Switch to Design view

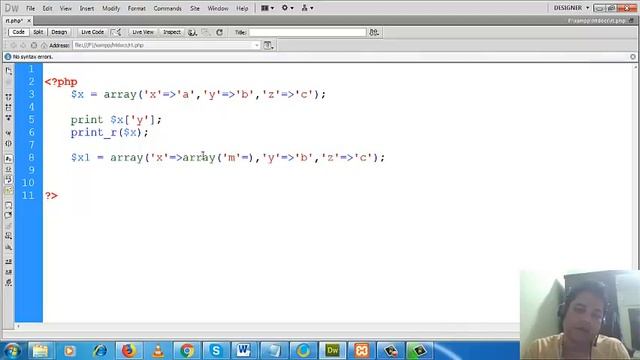59,32
